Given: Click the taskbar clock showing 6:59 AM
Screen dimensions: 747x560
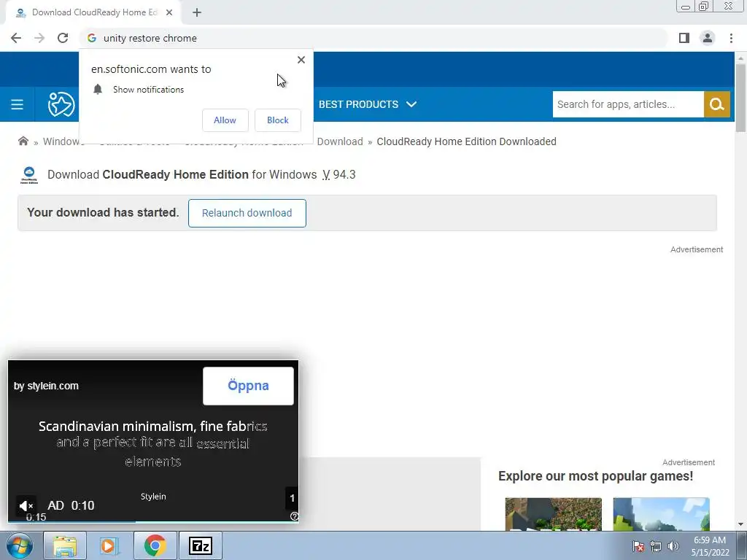Looking at the screenshot, I should click(710, 546).
